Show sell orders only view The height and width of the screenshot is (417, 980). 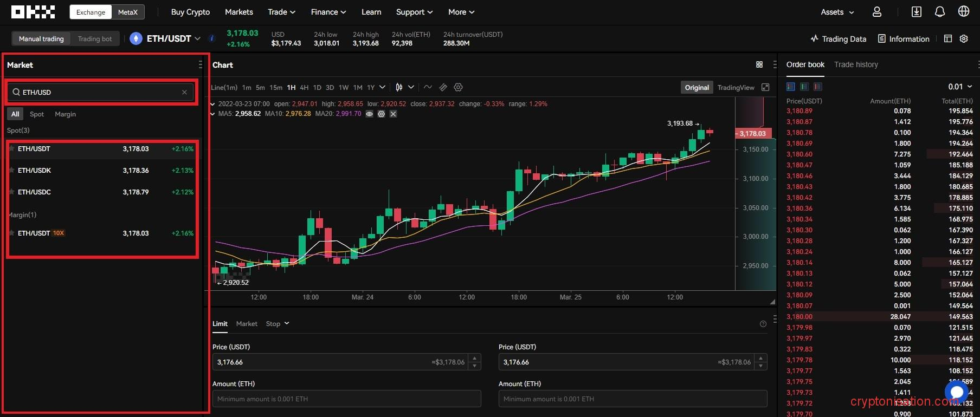(818, 87)
